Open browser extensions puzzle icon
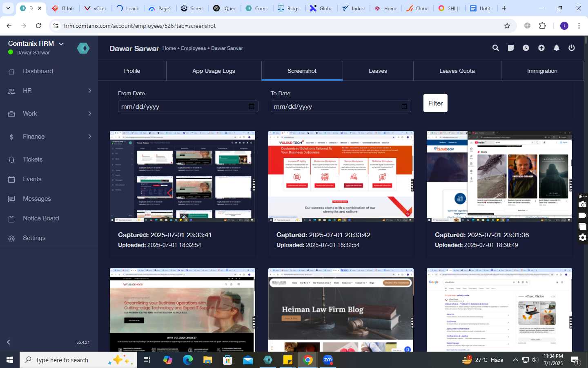Image resolution: width=588 pixels, height=368 pixels. (x=543, y=26)
